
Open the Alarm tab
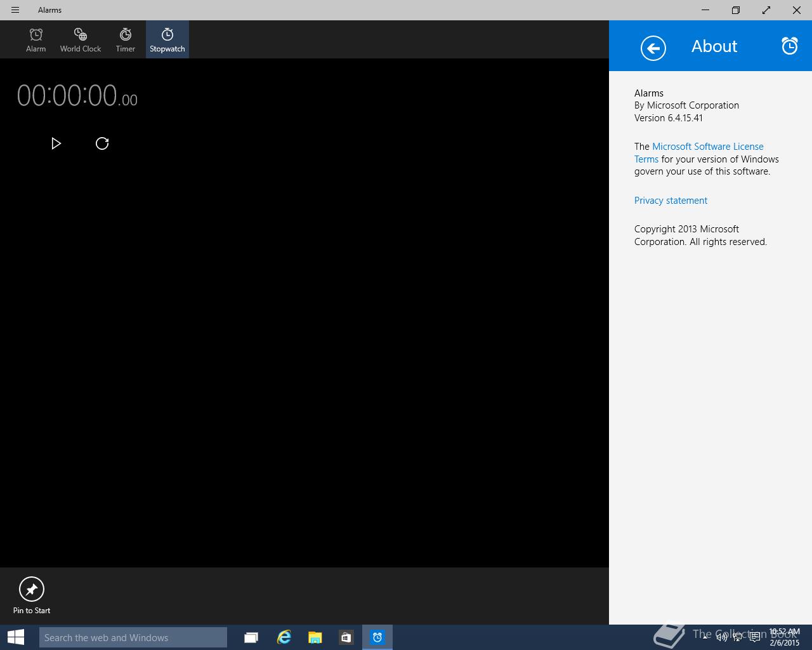click(x=36, y=39)
